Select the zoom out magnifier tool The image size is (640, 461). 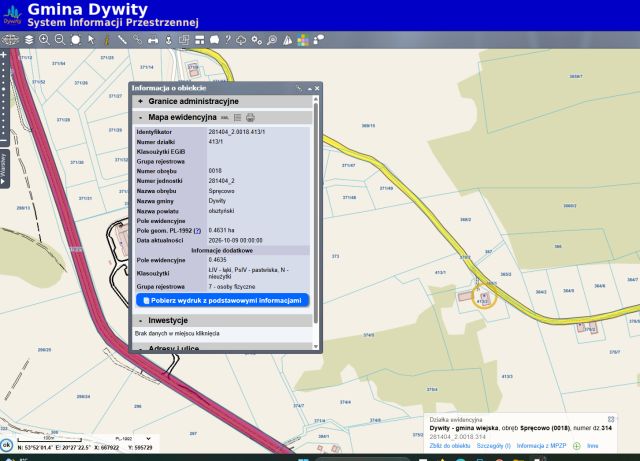(60, 40)
